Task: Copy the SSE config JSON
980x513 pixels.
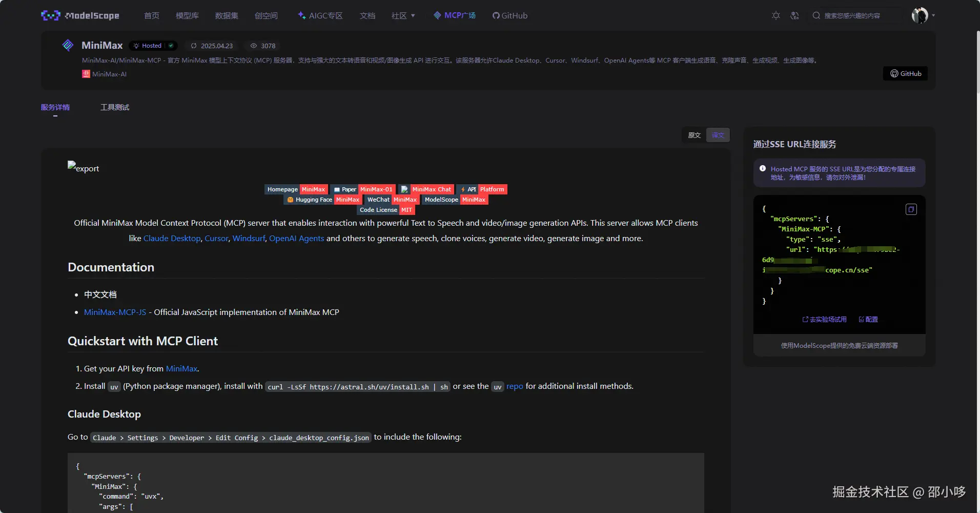Action: point(911,209)
